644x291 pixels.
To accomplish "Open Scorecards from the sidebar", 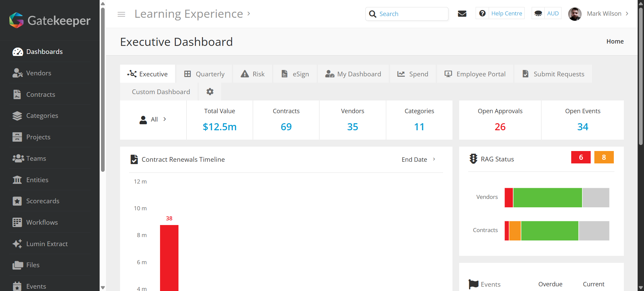I will tap(43, 201).
